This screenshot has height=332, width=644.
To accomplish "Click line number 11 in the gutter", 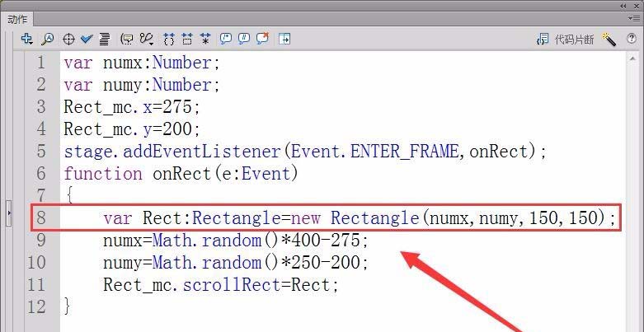I will coord(36,284).
